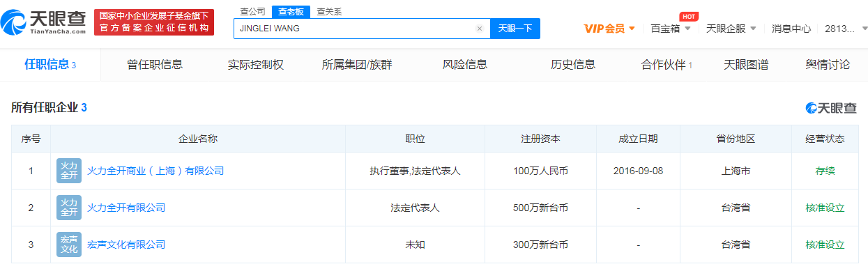Open the 合作伙伴 tab

(667, 65)
